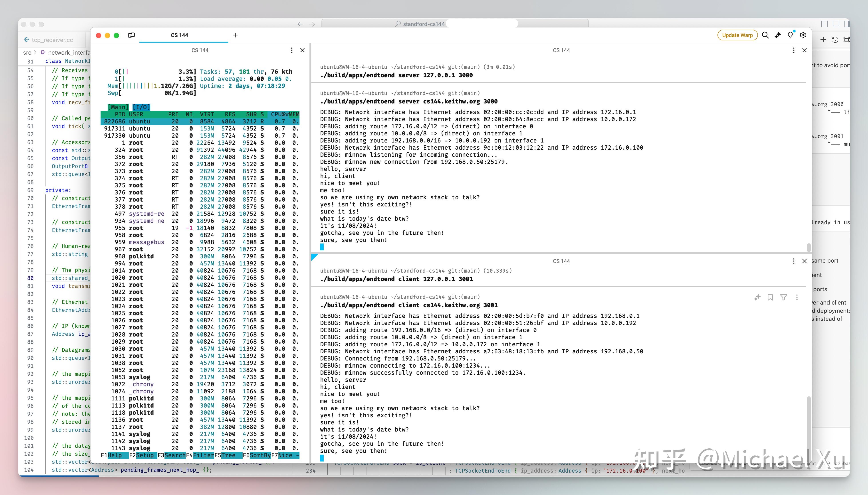This screenshot has width=868, height=495.
Task: Open Warp search with magnifier icon
Action: tap(765, 35)
